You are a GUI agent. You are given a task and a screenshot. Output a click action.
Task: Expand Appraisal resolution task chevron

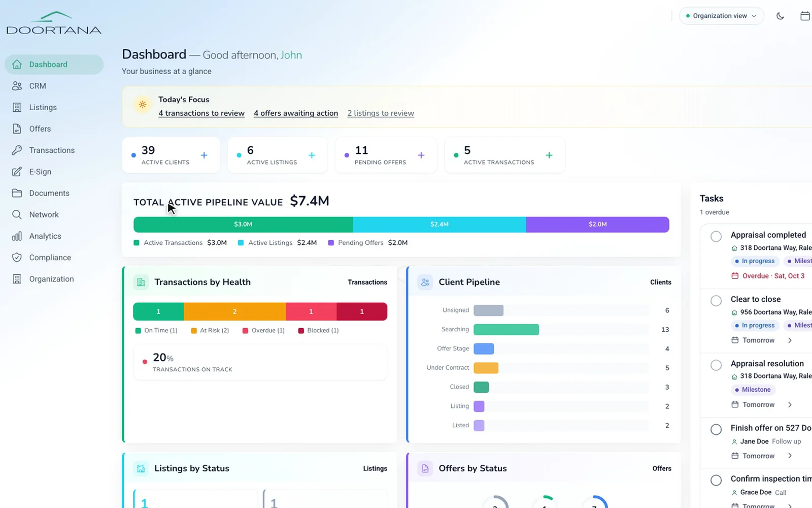[790, 405]
